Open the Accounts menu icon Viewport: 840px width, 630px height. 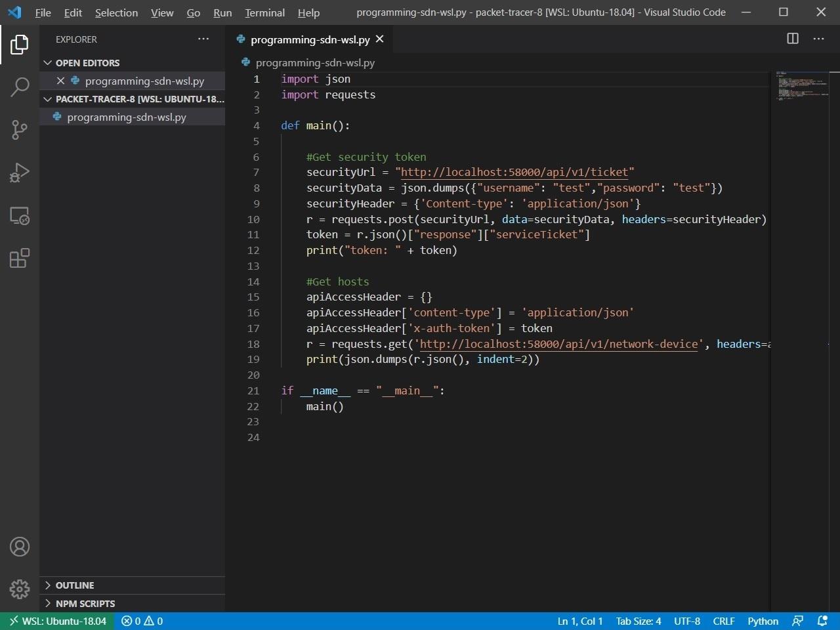point(20,547)
